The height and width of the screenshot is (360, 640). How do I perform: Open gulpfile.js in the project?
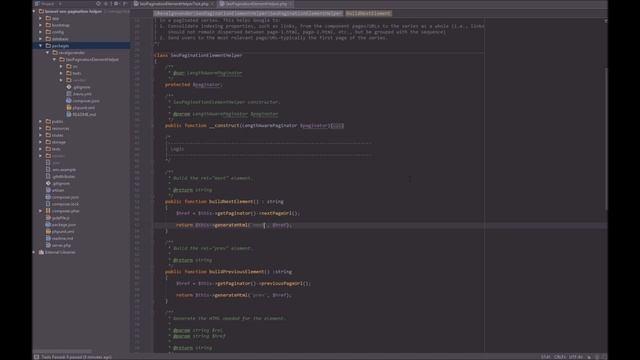point(61,218)
